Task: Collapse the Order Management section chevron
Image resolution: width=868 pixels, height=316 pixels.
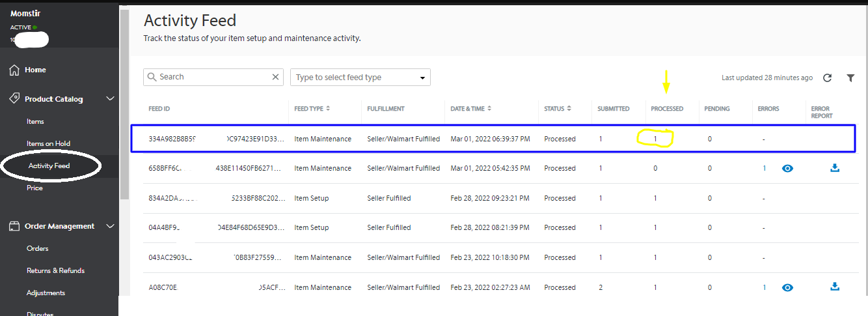Action: point(110,226)
